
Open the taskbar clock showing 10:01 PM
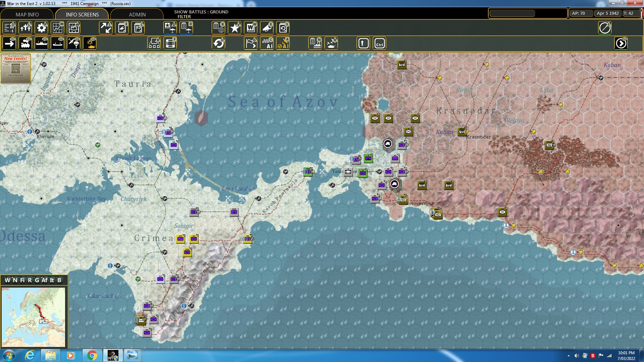(626, 355)
